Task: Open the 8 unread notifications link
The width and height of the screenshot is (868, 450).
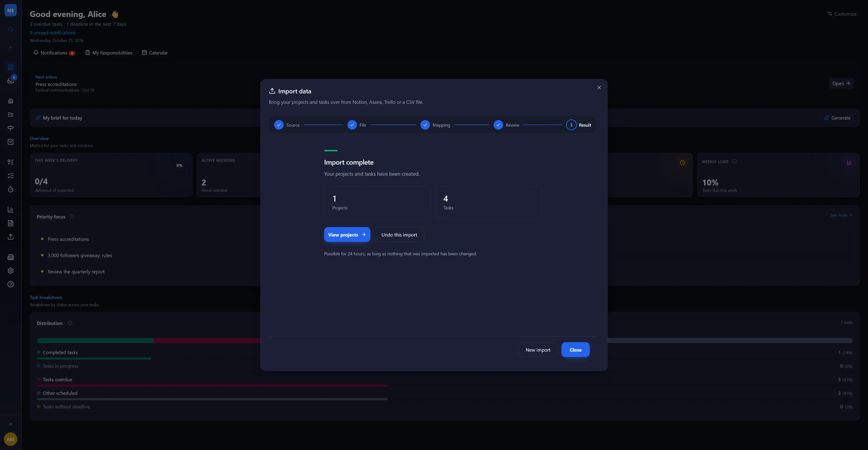Action: [53, 33]
